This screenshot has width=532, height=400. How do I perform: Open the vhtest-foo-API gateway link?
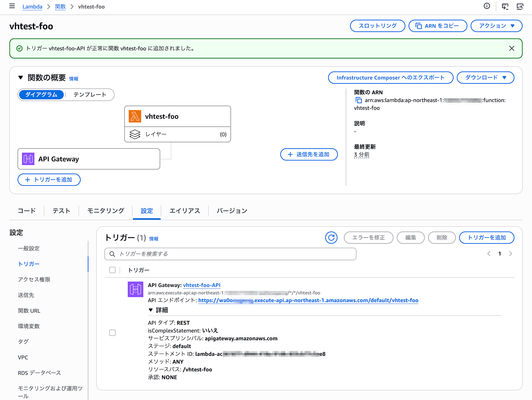(x=202, y=285)
